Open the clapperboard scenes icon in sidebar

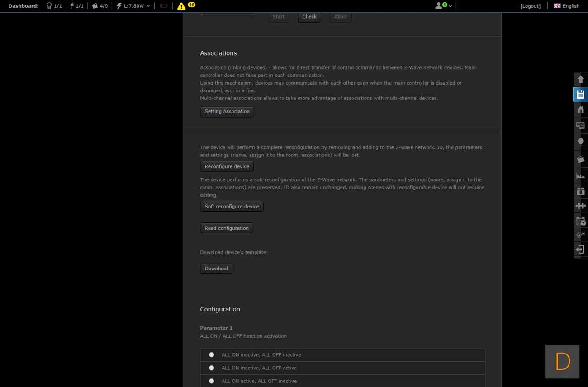pos(581,159)
